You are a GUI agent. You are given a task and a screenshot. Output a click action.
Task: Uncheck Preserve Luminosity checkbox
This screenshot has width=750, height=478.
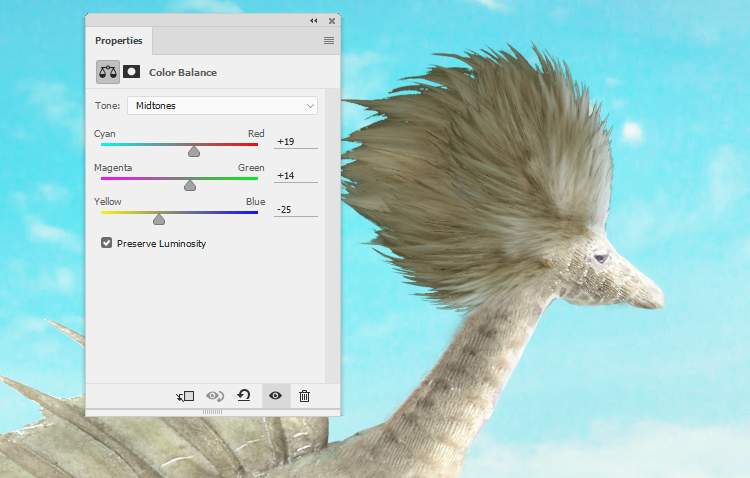[x=107, y=243]
